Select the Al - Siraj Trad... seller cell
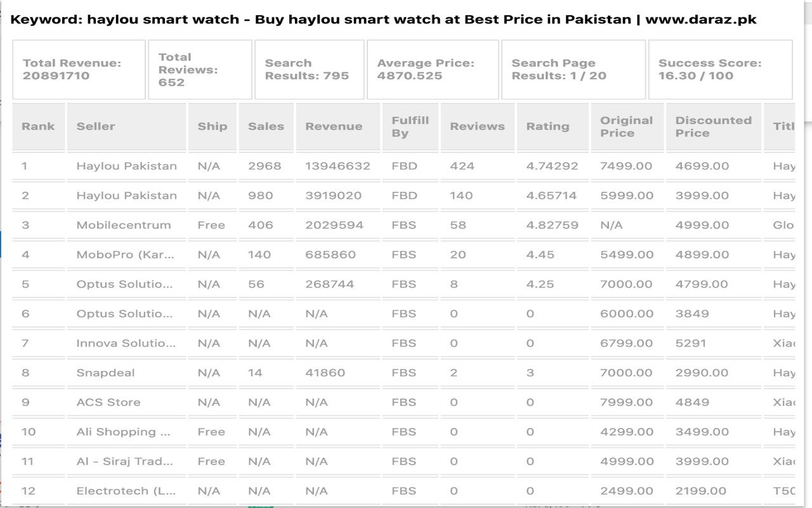This screenshot has height=508, width=812. coord(124,462)
